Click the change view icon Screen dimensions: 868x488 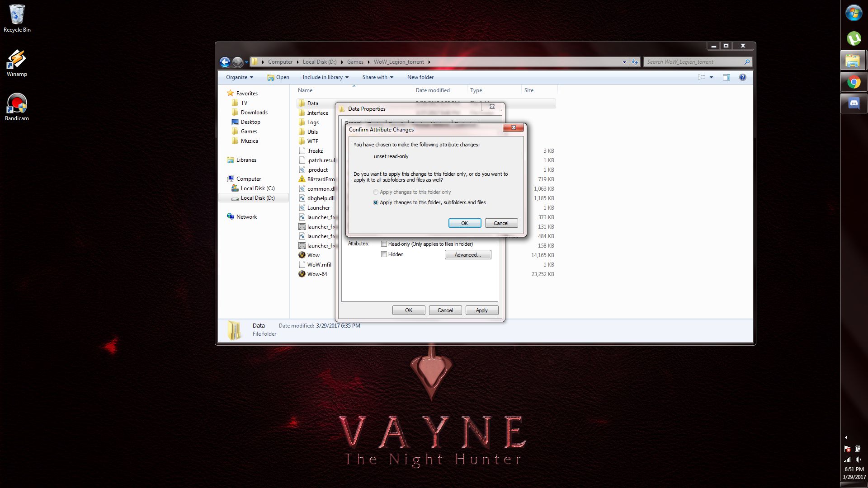[x=702, y=77]
